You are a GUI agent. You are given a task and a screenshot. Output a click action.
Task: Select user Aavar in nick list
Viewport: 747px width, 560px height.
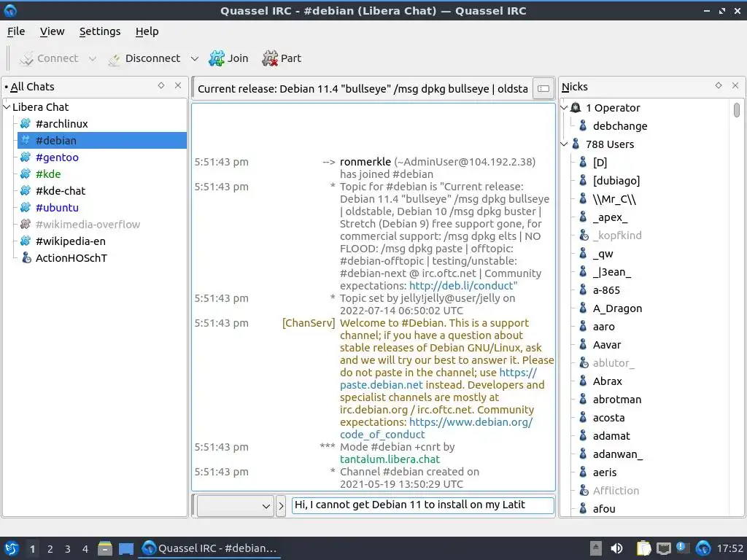pyautogui.click(x=606, y=345)
